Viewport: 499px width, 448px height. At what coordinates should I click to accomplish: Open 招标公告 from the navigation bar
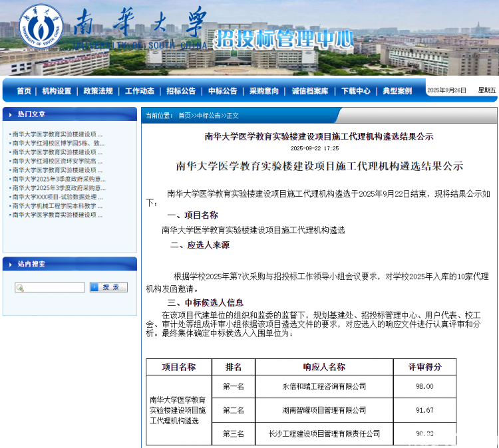click(x=181, y=91)
